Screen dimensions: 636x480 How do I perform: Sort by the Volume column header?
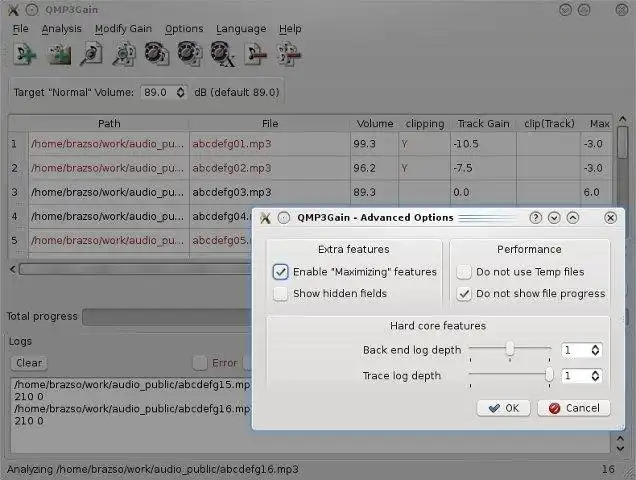tap(375, 123)
